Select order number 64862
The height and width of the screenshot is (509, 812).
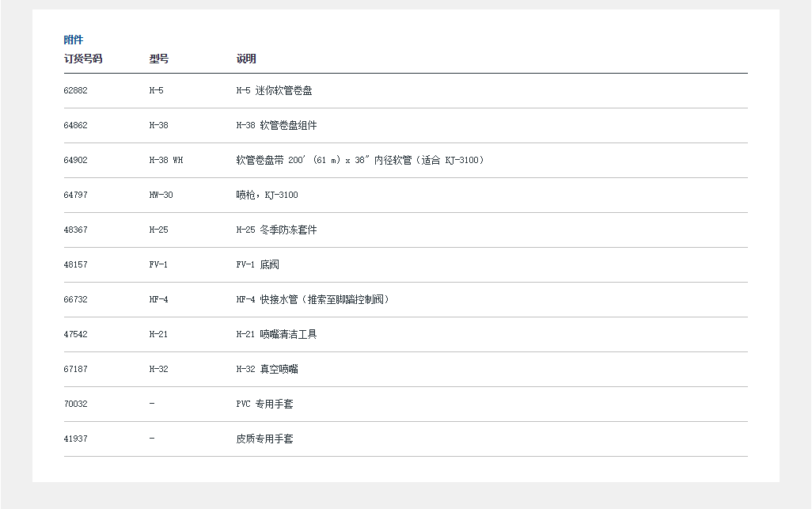tap(76, 126)
